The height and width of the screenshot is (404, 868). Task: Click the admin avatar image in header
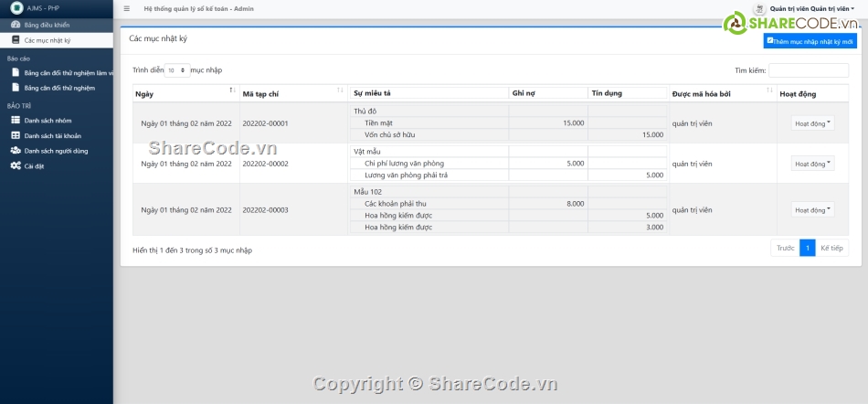[x=758, y=8]
